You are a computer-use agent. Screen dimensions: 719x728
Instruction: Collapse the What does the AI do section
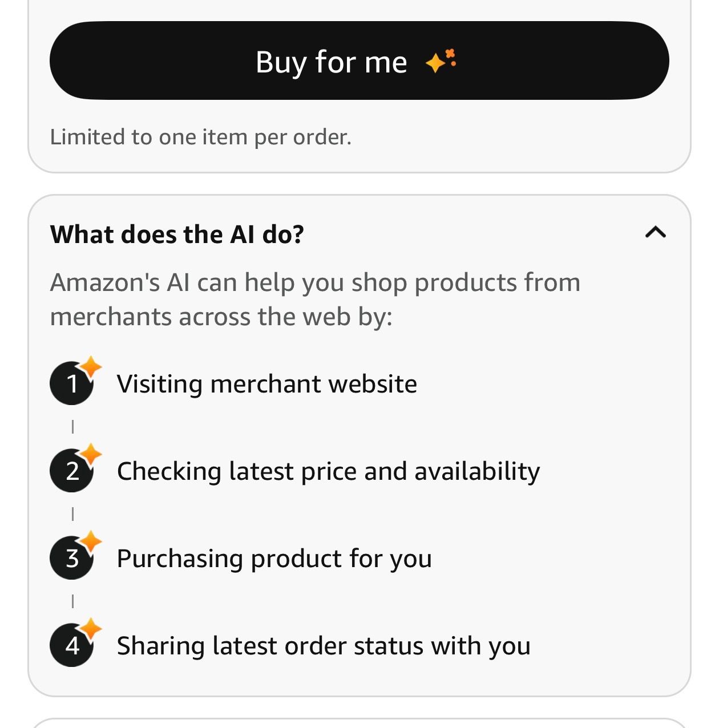tap(655, 232)
